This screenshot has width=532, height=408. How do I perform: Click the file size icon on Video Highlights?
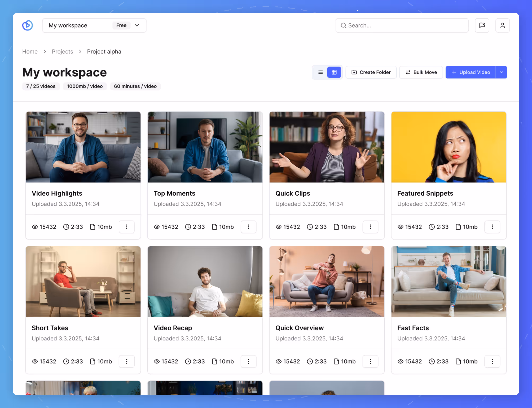pyautogui.click(x=93, y=227)
